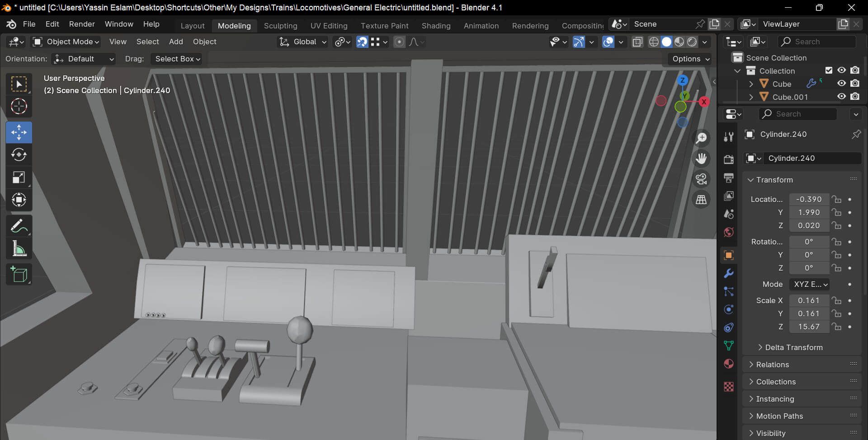
Task: Hide the Cube object in outliner
Action: 841,84
